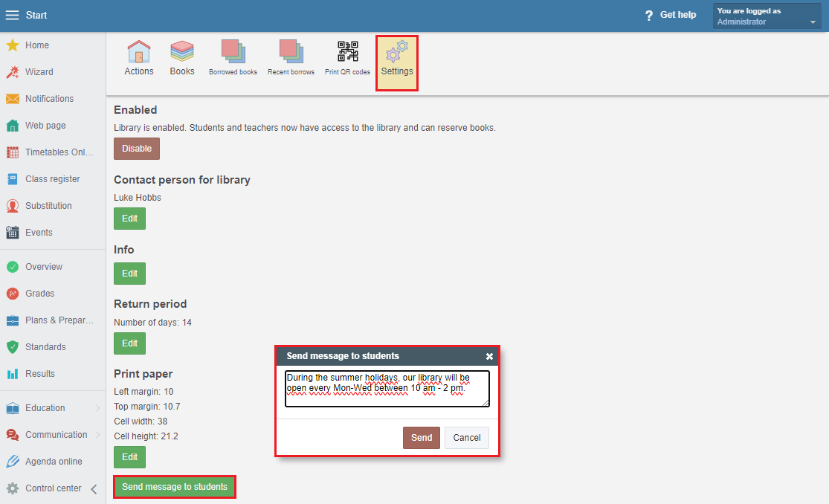Click the Get help question mark
The height and width of the screenshot is (504, 829).
click(x=649, y=16)
